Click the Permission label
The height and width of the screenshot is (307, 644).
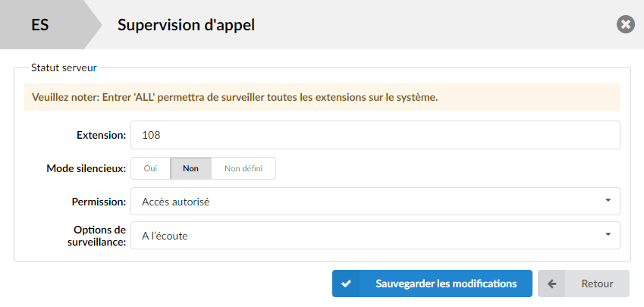(99, 202)
